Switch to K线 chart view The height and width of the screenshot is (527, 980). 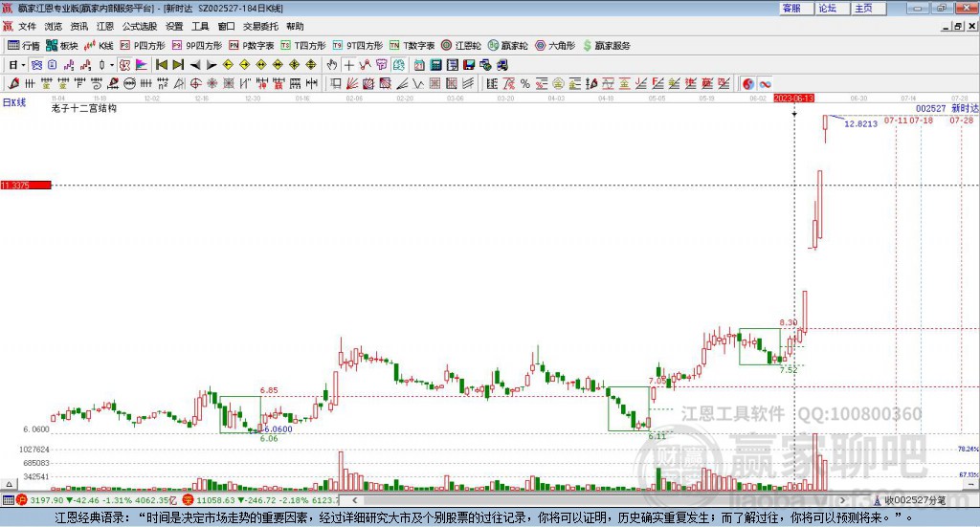tap(100, 45)
